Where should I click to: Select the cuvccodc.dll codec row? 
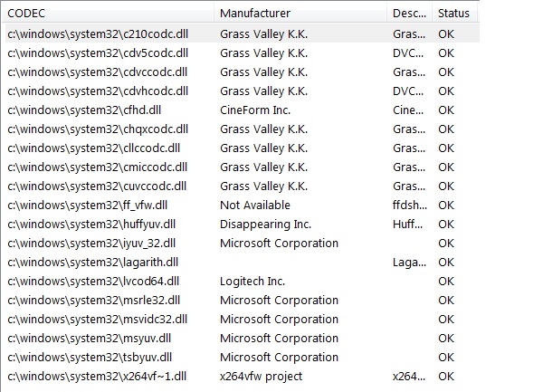click(x=97, y=186)
